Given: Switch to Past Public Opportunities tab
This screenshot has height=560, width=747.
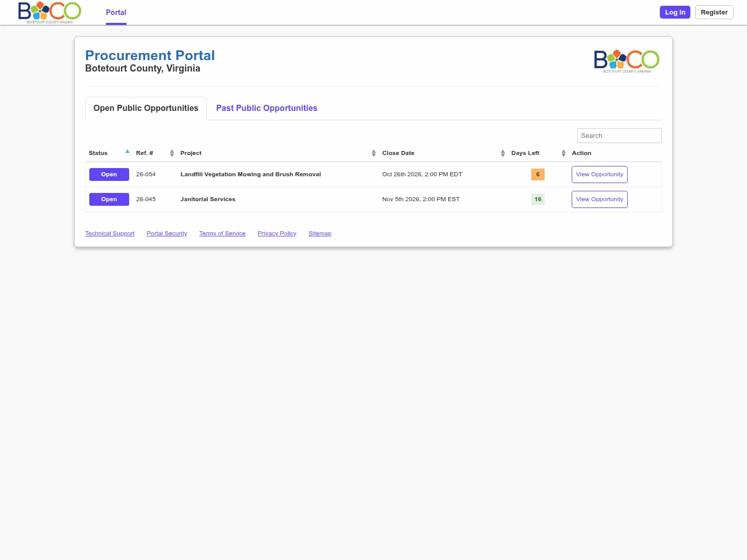Looking at the screenshot, I should point(267,108).
